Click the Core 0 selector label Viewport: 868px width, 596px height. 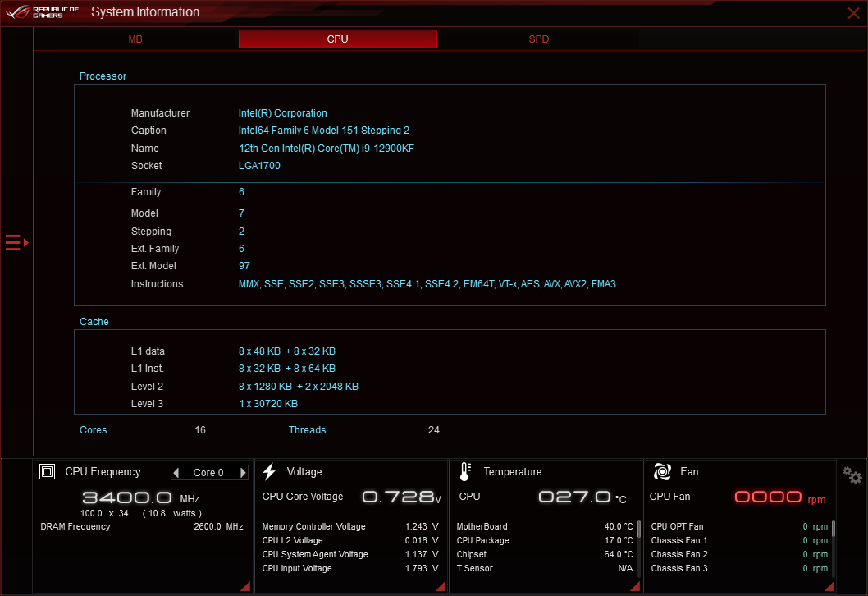[208, 473]
